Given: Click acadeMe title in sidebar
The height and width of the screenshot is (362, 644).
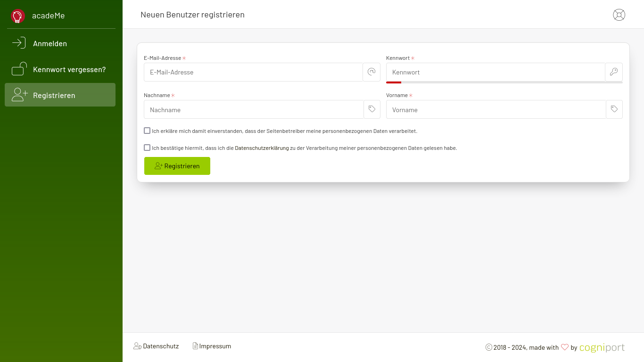Looking at the screenshot, I should point(49,16).
